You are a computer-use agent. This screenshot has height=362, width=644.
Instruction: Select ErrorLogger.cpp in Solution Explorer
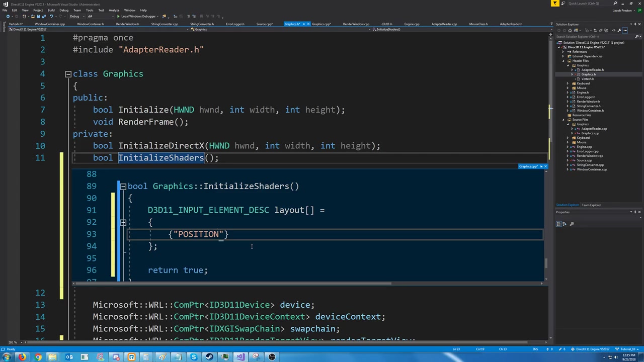[588, 151]
